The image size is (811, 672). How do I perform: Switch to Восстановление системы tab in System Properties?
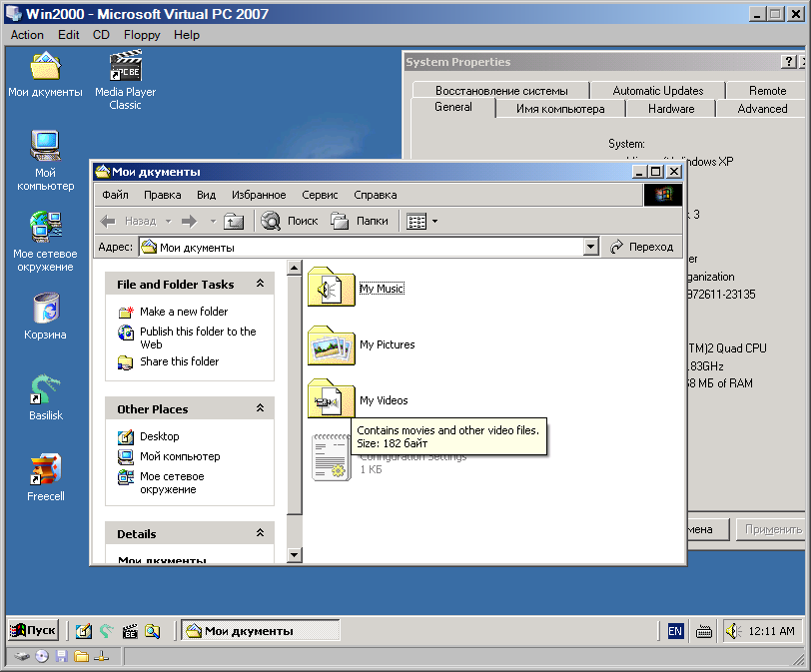[501, 91]
